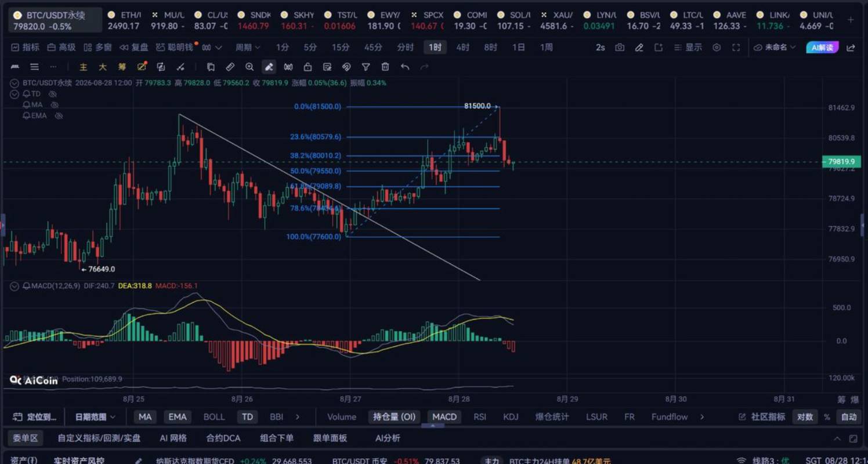Open the 聪明钱 smart money feature
868x464 pixels.
tap(175, 48)
